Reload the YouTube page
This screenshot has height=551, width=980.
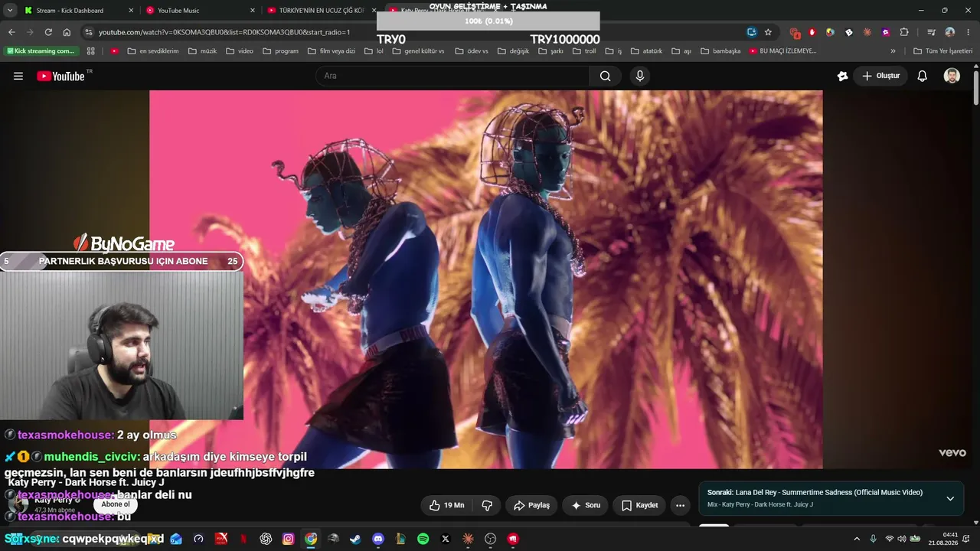pos(48,32)
